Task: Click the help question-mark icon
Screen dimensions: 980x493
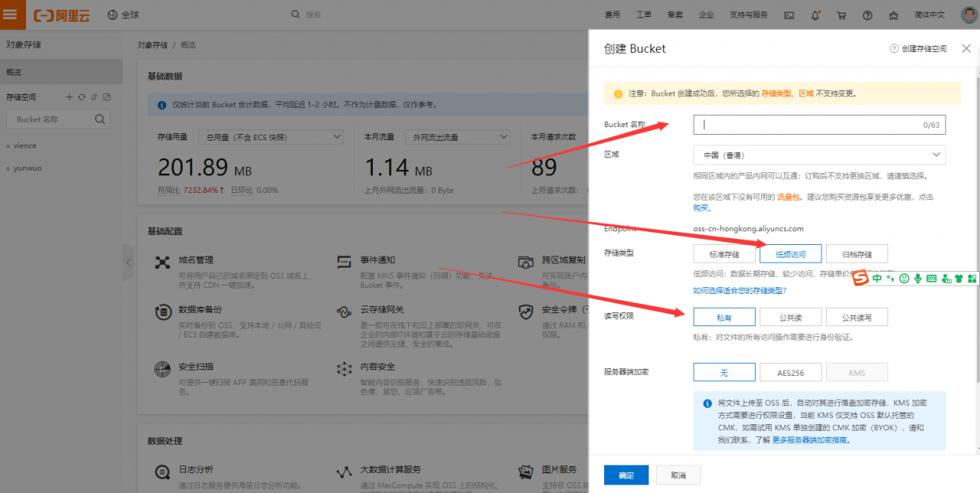Action: [867, 15]
